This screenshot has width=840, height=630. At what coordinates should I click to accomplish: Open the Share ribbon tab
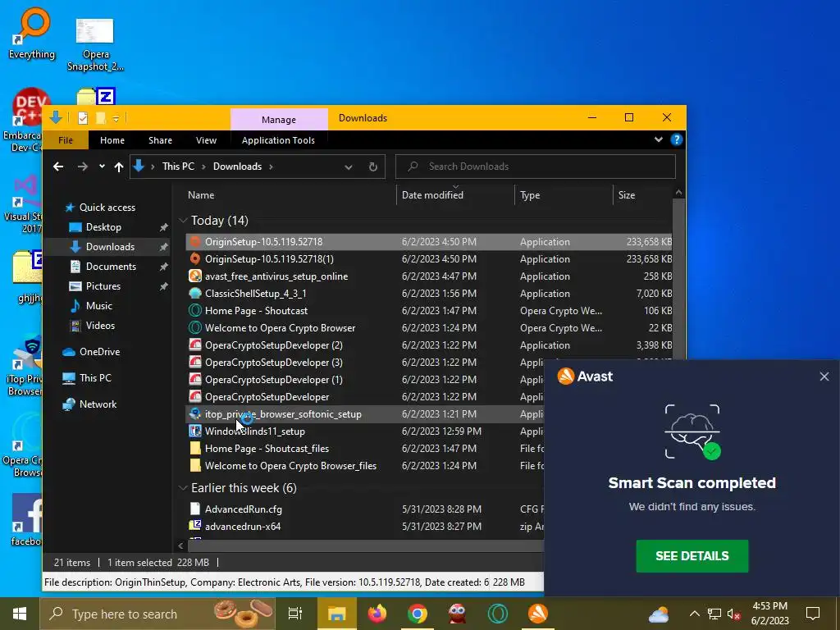pyautogui.click(x=160, y=140)
